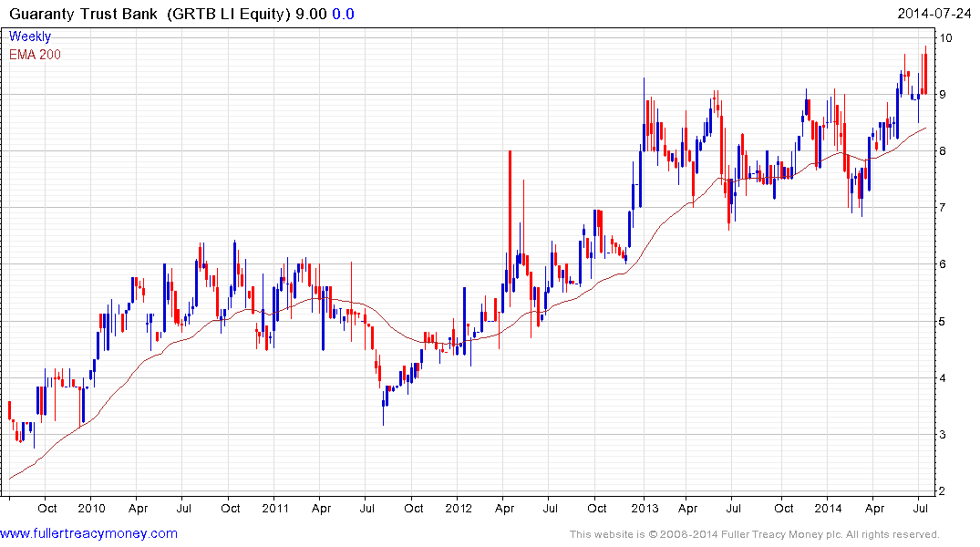Select the chart title 'Guaranty Trust Bank'

point(83,14)
